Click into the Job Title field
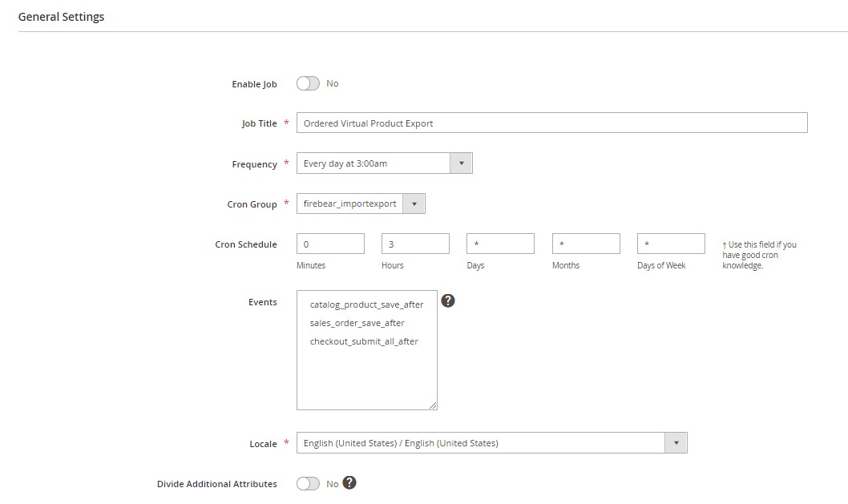 point(551,123)
